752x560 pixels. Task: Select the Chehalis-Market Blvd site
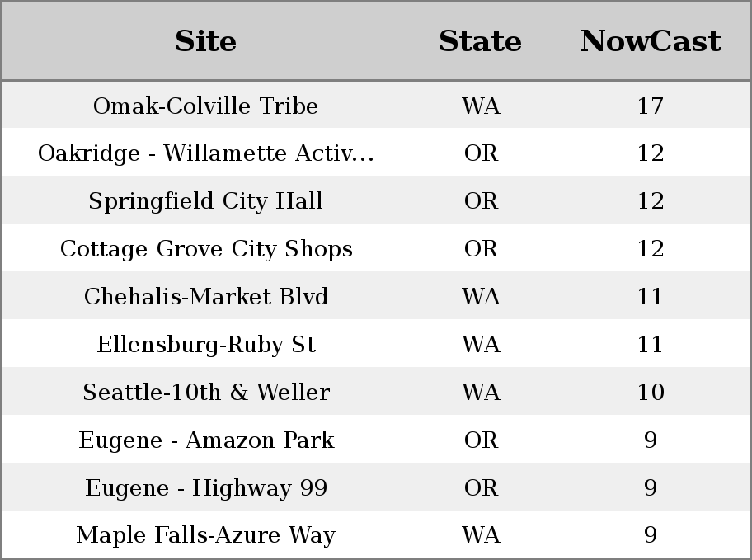(x=205, y=297)
